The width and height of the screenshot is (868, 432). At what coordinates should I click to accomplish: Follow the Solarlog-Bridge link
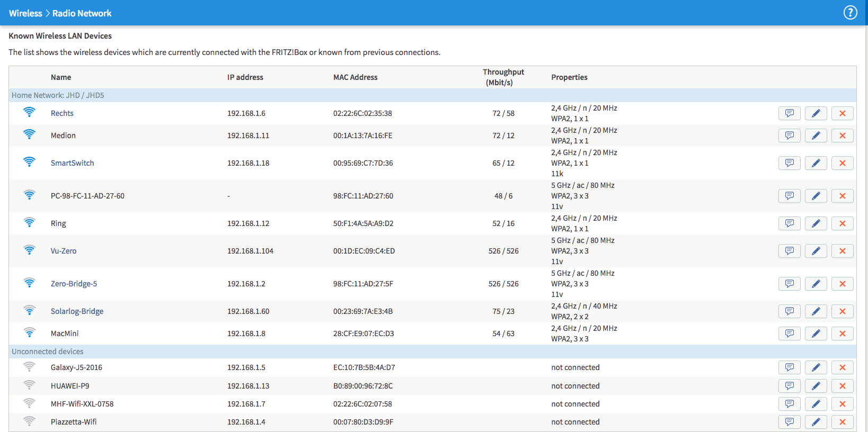pos(77,311)
